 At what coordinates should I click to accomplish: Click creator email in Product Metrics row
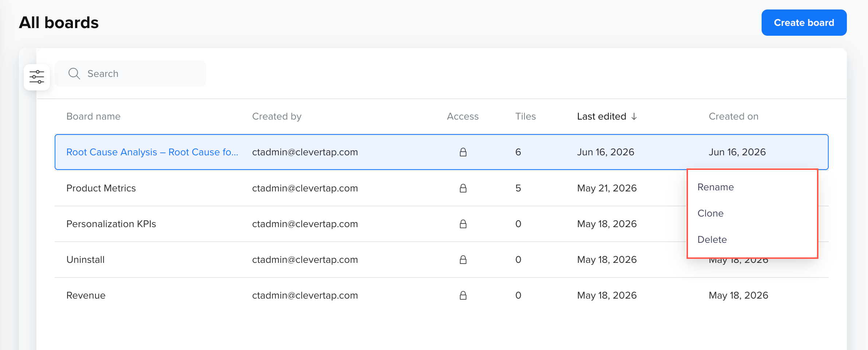tap(305, 188)
